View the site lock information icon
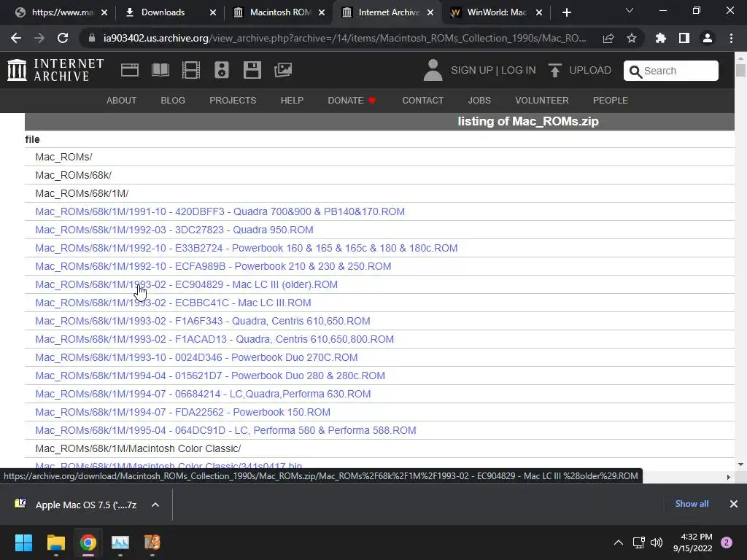747x560 pixels. pos(92,38)
